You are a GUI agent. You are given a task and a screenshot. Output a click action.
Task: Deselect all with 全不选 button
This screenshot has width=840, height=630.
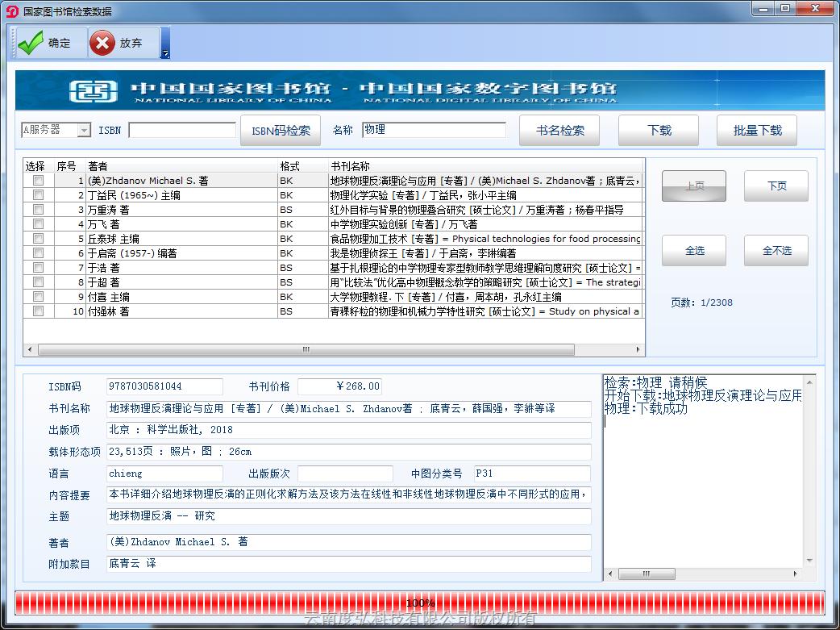click(x=776, y=251)
